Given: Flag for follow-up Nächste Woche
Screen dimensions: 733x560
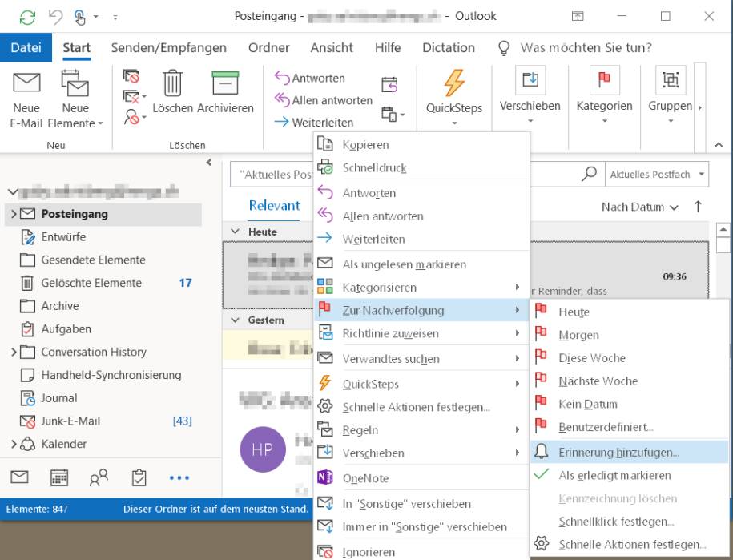Looking at the screenshot, I should [x=629, y=381].
